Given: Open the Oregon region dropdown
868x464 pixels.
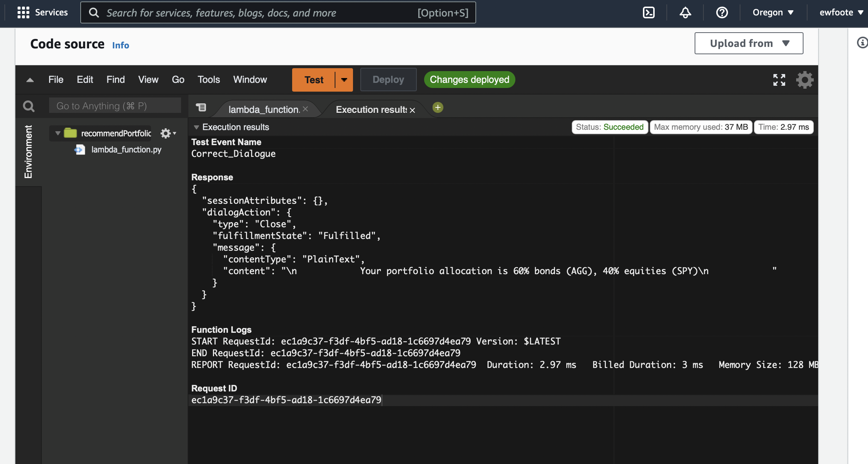Looking at the screenshot, I should 773,12.
